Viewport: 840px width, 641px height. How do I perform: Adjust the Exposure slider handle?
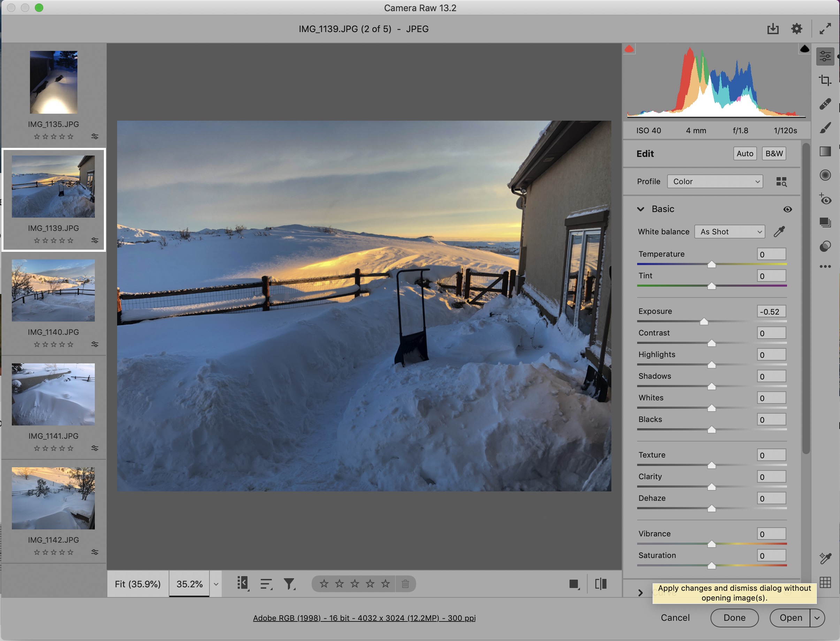coord(704,322)
